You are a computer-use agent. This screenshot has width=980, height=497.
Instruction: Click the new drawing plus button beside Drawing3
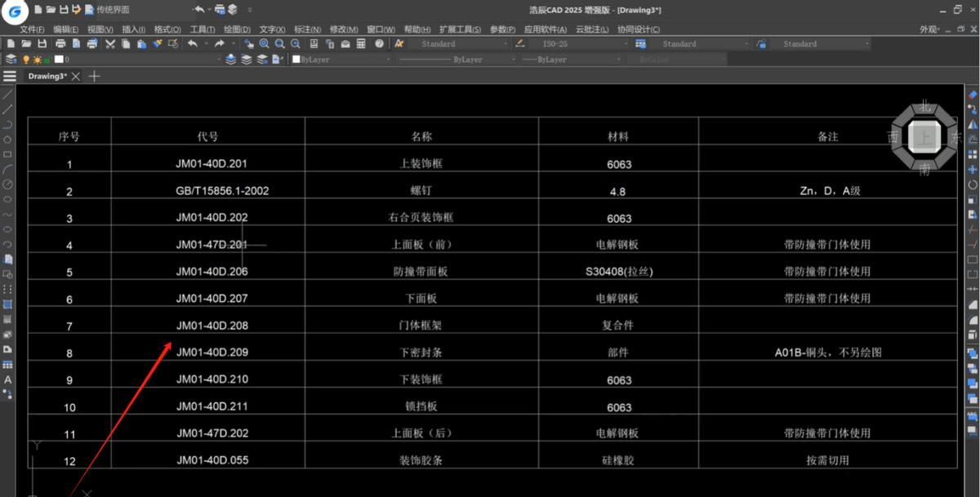pyautogui.click(x=94, y=76)
